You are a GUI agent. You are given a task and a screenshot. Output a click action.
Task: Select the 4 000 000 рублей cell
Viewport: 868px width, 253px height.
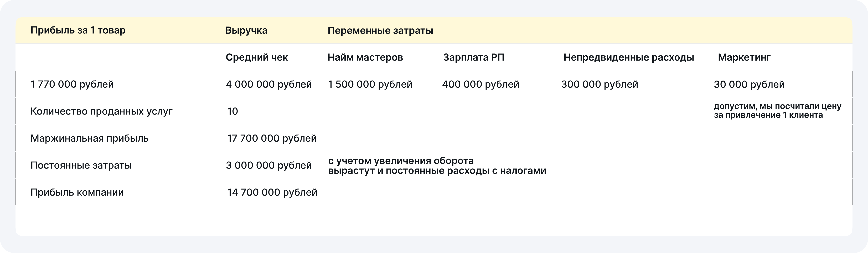269,84
